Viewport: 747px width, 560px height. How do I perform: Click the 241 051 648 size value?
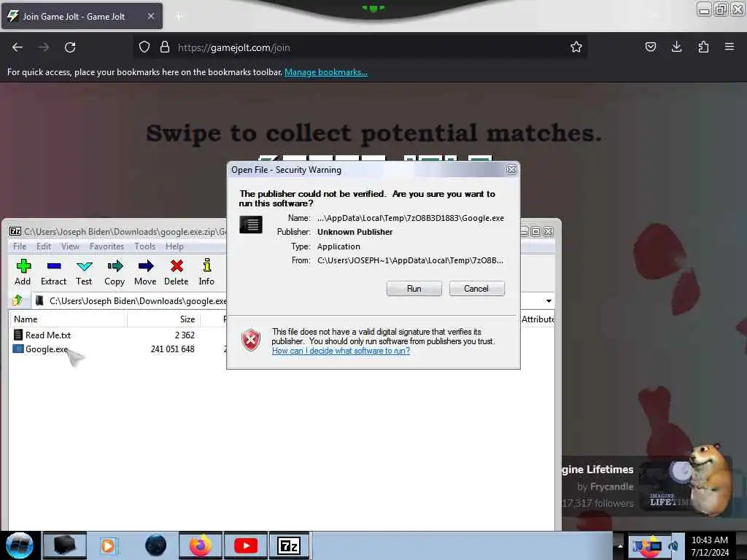(172, 349)
